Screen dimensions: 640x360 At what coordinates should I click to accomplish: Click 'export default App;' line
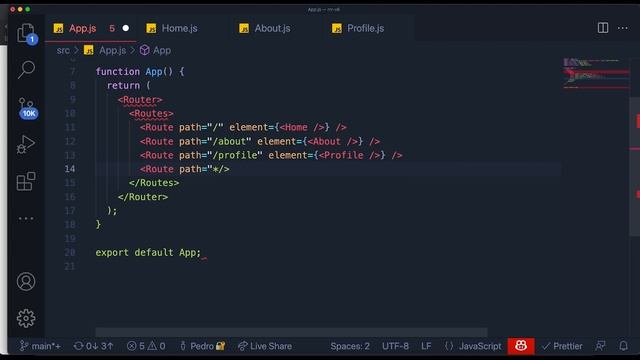tap(148, 252)
